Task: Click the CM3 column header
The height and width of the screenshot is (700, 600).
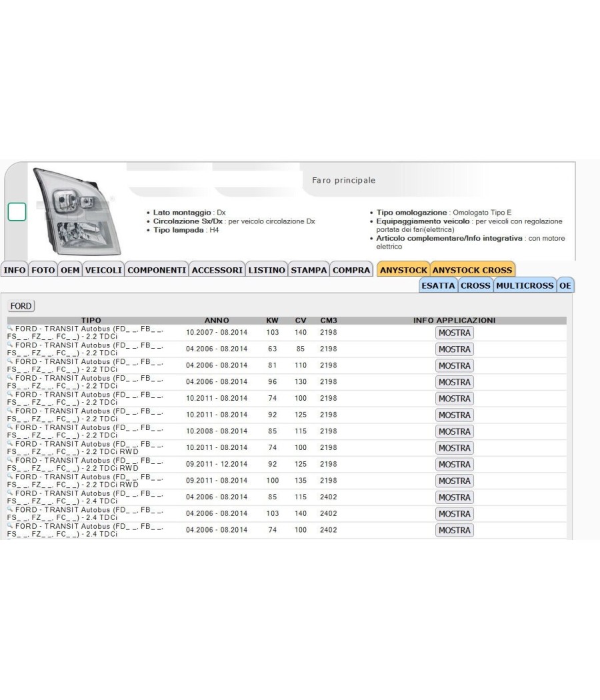Action: coord(329,321)
